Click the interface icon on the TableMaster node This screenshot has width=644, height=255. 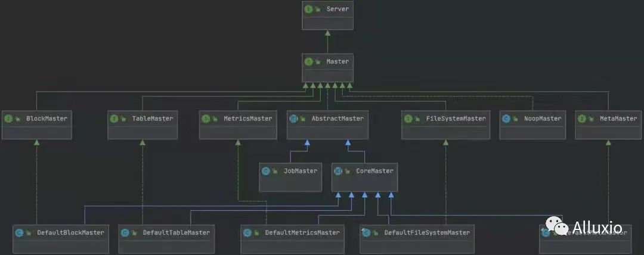click(x=114, y=119)
